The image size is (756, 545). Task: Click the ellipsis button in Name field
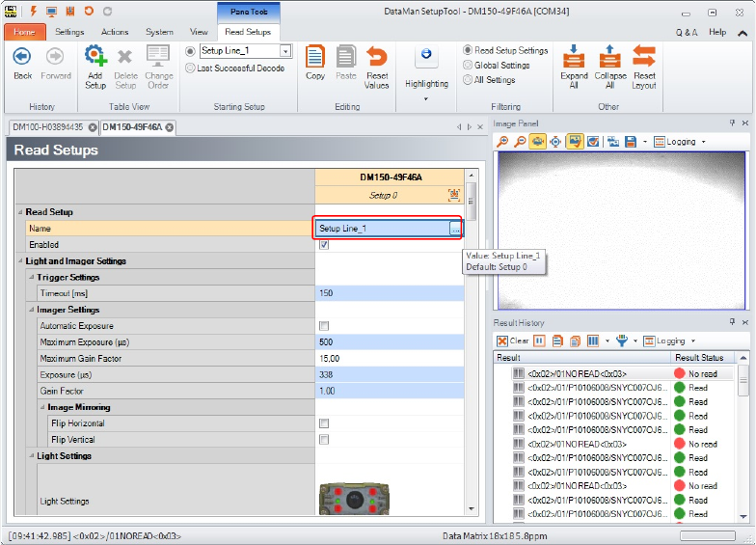pyautogui.click(x=454, y=229)
